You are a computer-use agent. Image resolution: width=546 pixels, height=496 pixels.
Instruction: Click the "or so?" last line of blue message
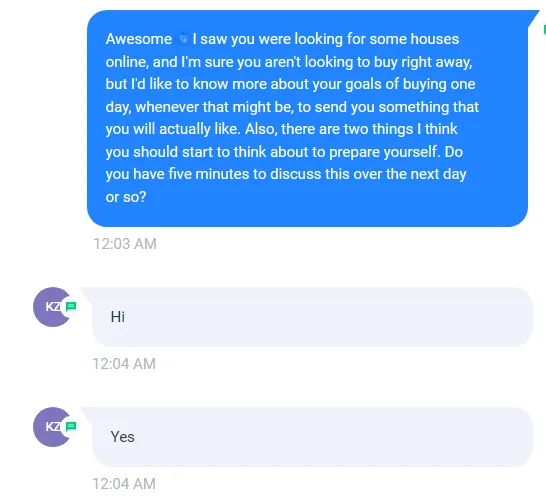pyautogui.click(x=126, y=197)
